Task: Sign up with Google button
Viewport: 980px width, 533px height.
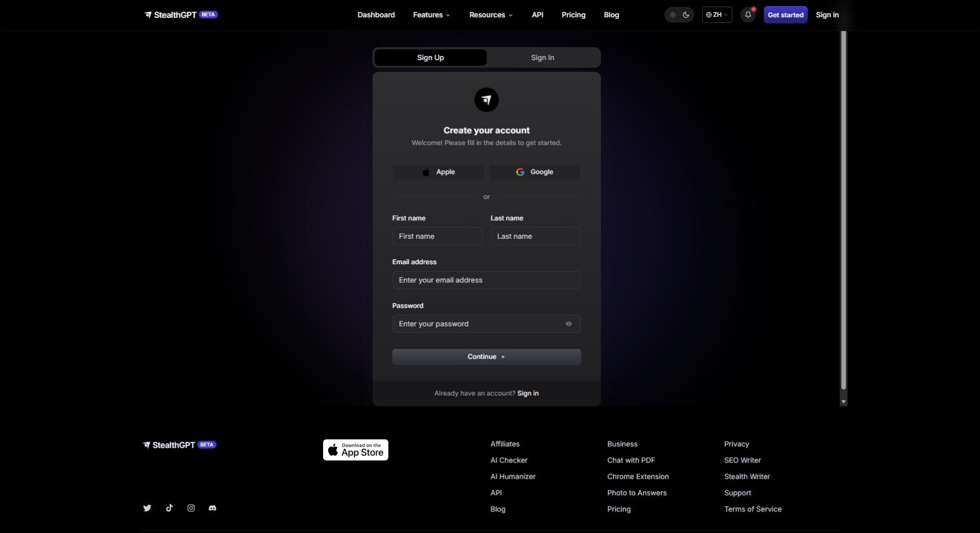Action: tap(534, 172)
